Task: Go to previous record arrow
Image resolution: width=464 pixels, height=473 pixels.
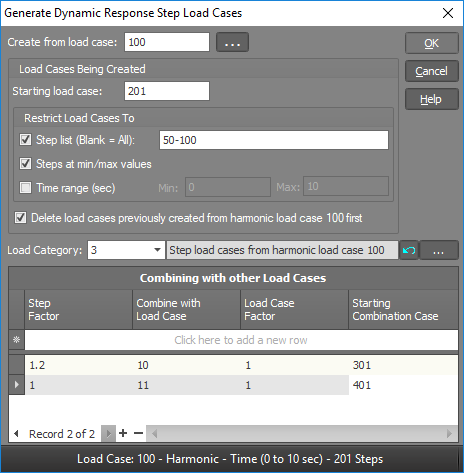Action: tap(16, 434)
